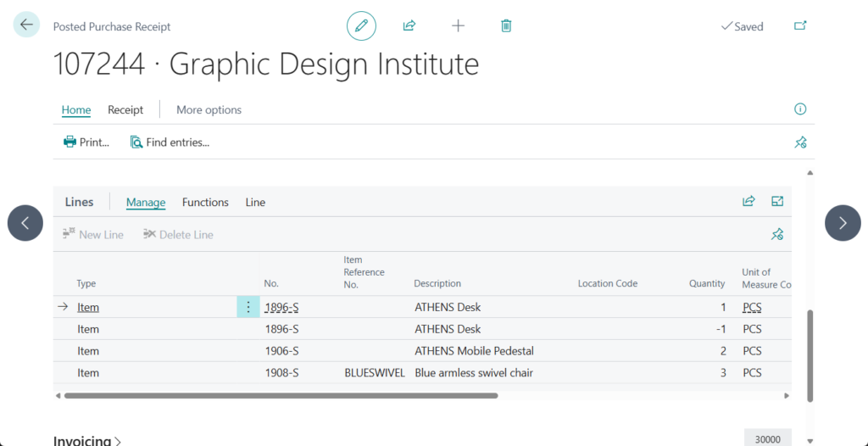This screenshot has height=446, width=868.
Task: Click the trash delete icon
Action: (506, 25)
